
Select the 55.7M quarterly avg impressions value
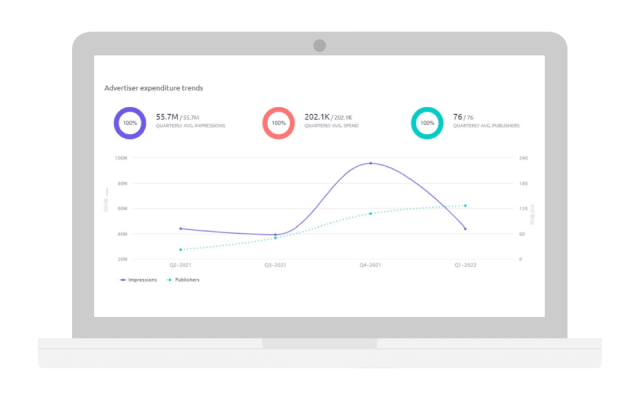point(167,117)
